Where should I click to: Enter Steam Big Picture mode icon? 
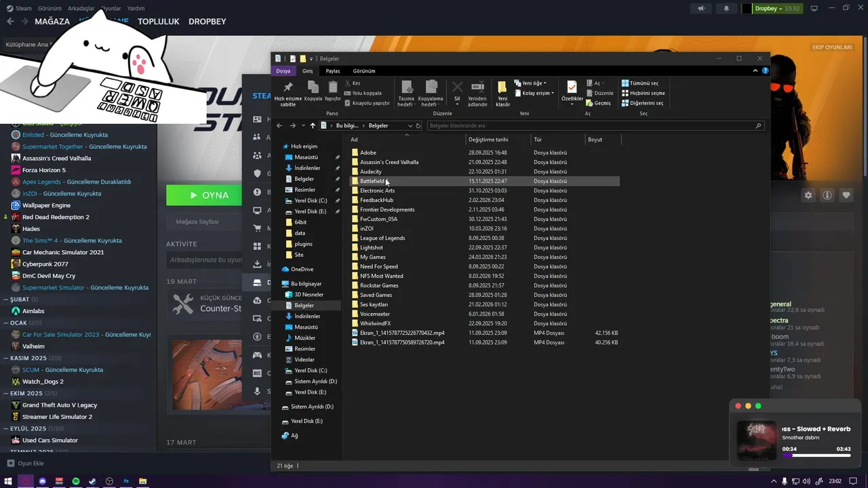pos(814,8)
